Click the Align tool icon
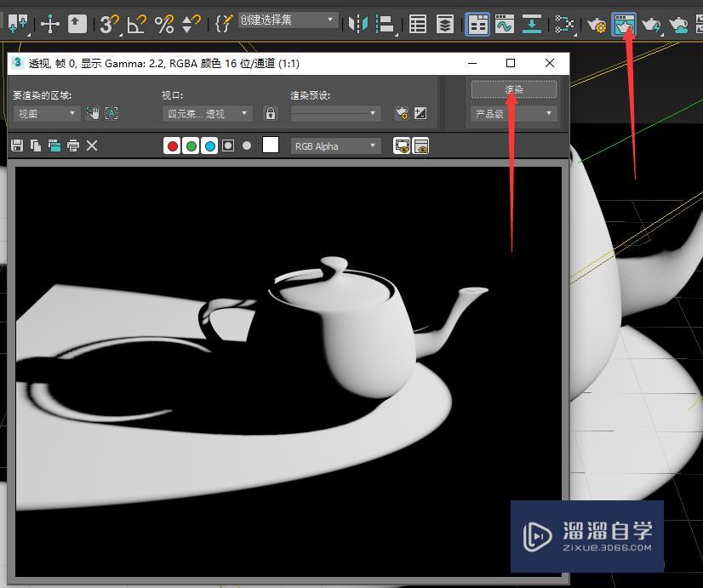703x588 pixels. [385, 23]
